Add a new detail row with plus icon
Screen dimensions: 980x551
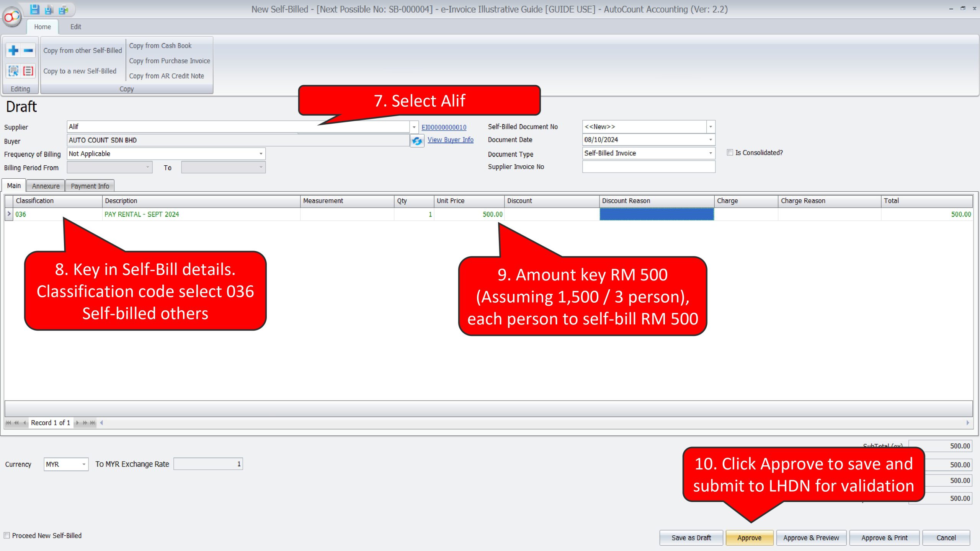click(x=13, y=50)
